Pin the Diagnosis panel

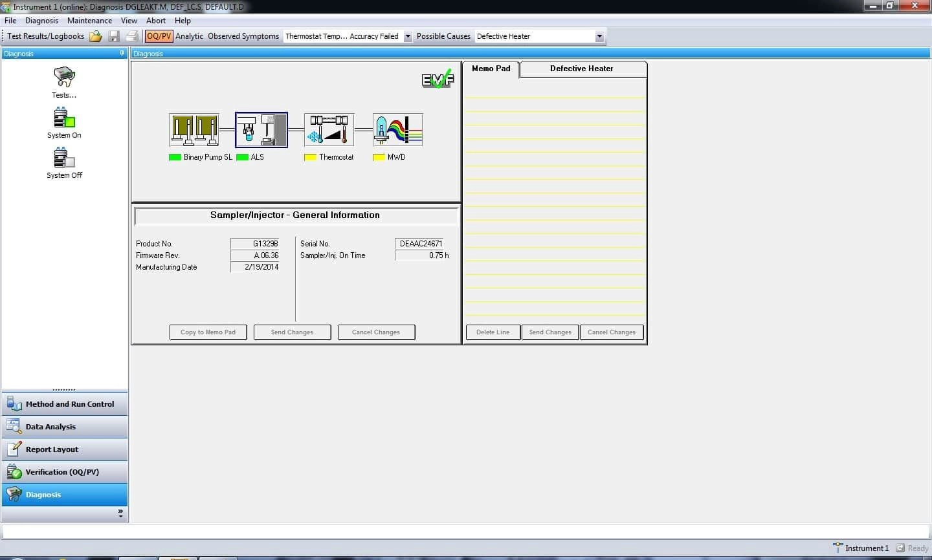tap(120, 54)
